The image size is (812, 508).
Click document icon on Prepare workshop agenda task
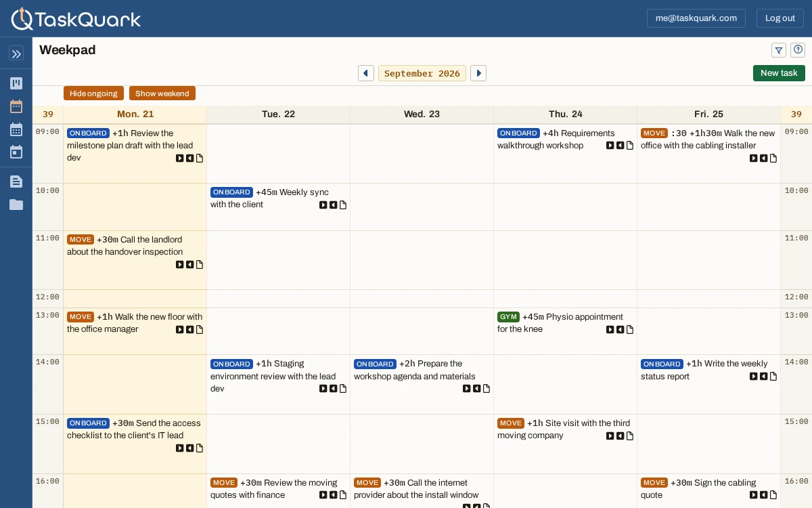487,389
